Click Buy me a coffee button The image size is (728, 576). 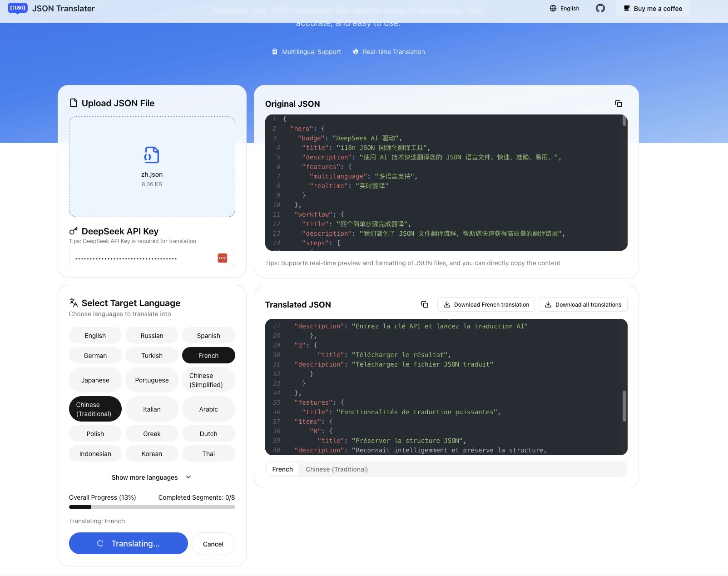[653, 8]
